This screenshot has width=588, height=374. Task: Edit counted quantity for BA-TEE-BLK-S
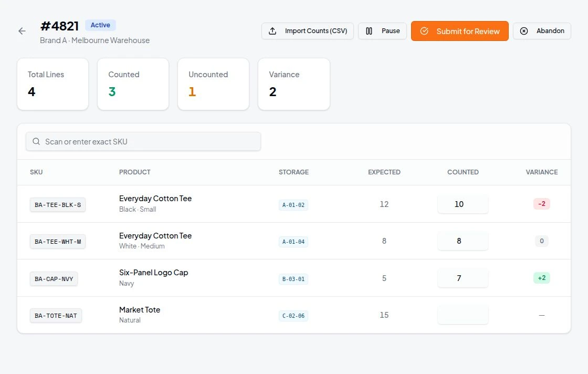coord(463,204)
